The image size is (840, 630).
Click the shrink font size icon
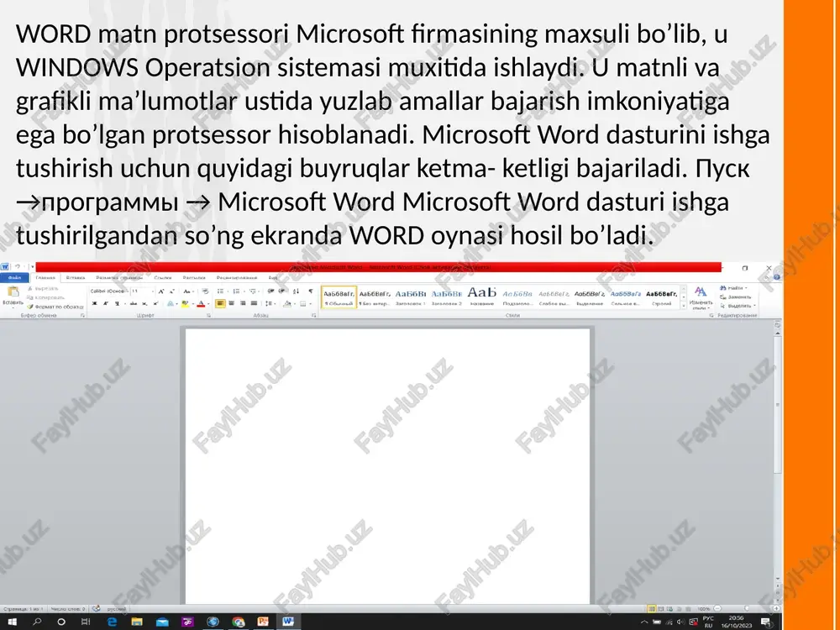click(172, 291)
